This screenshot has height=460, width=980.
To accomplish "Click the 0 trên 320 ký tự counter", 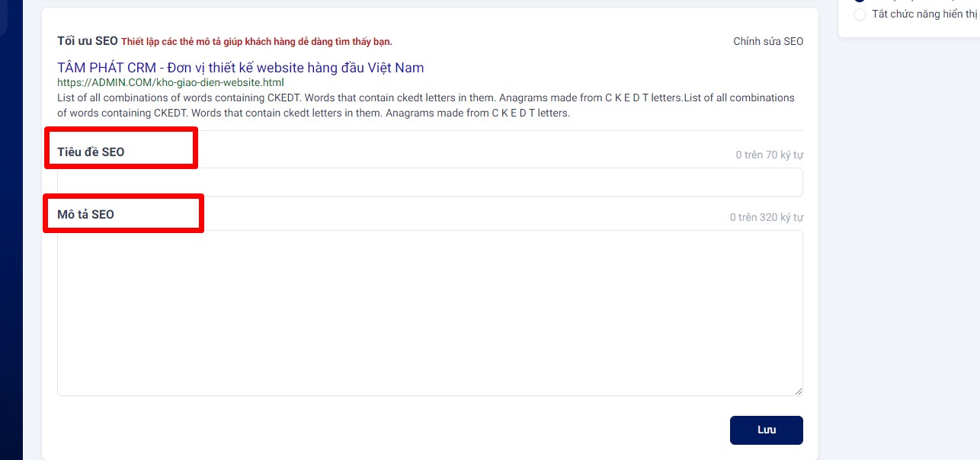I will 766,217.
